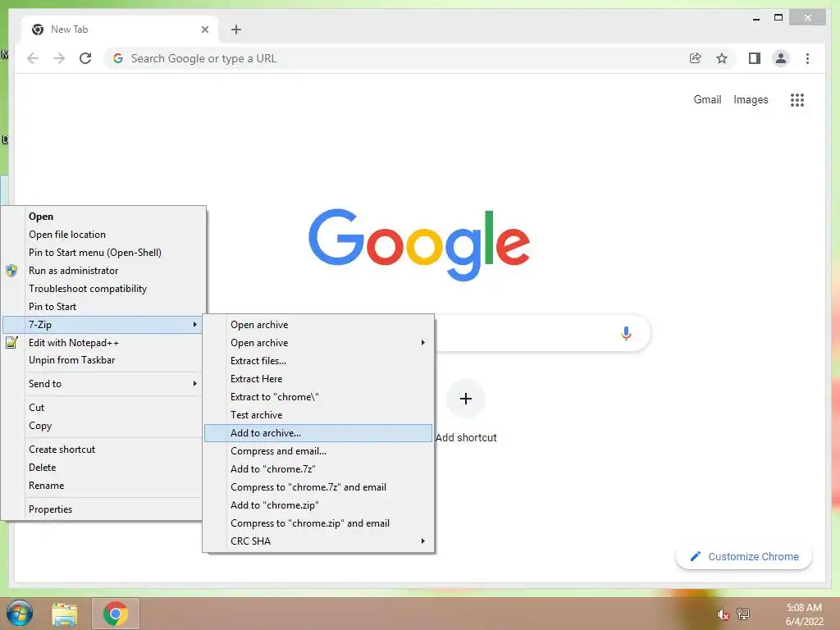Choose Add to "chrome.7z"

318,468
